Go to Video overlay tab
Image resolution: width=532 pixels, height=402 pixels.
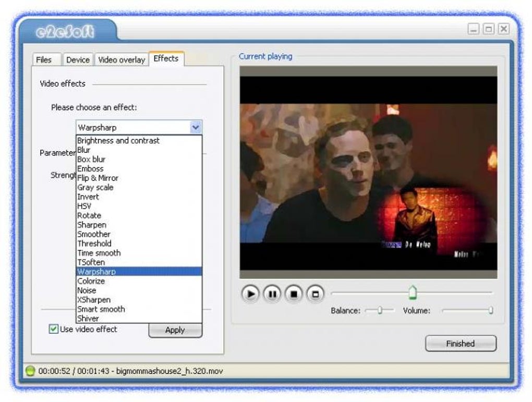[x=122, y=60]
